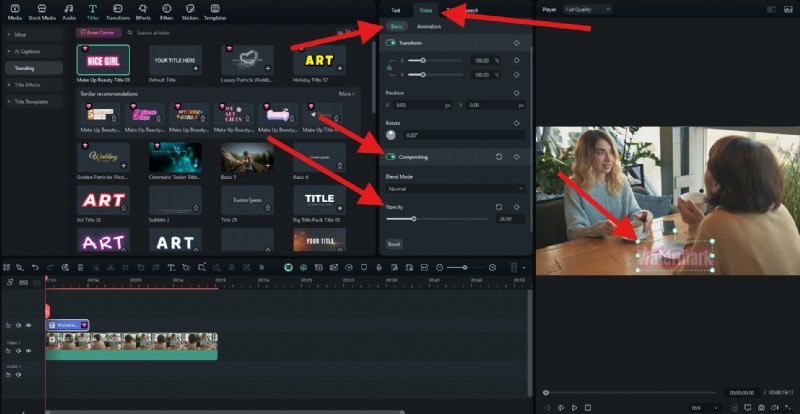Select the Holiday Title 12 thumbnail
Viewport: 800px width, 414px height.
click(319, 60)
